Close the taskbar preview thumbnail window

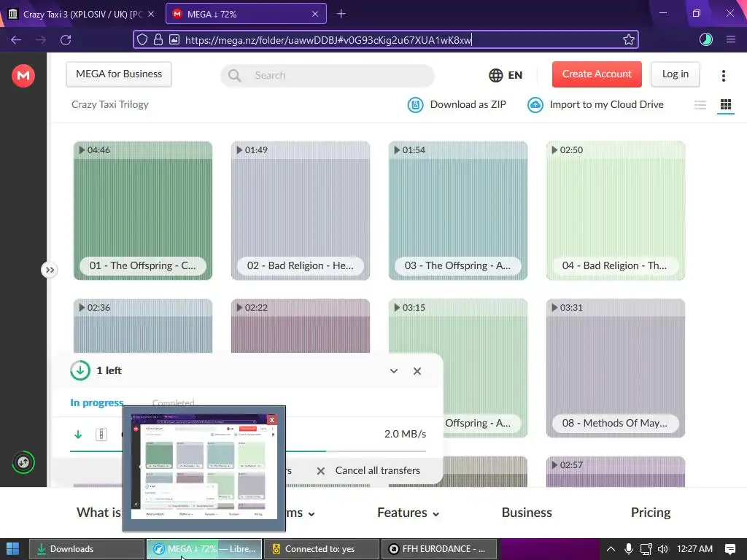pyautogui.click(x=272, y=419)
